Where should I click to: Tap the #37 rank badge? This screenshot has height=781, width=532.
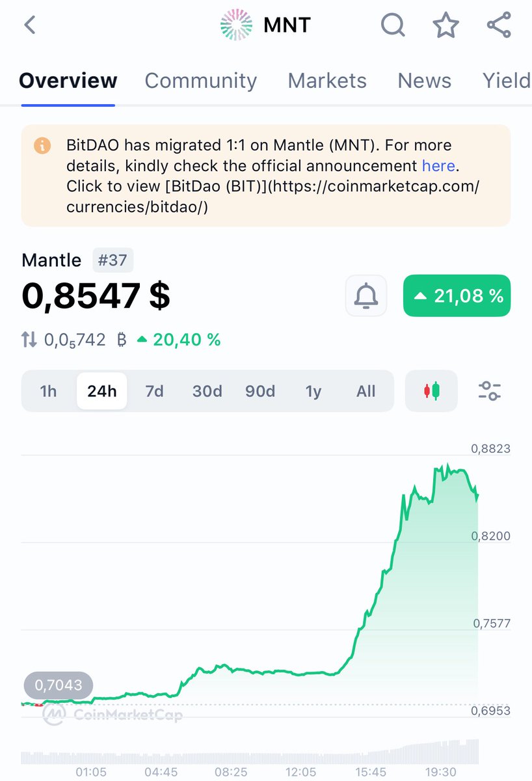click(x=113, y=260)
